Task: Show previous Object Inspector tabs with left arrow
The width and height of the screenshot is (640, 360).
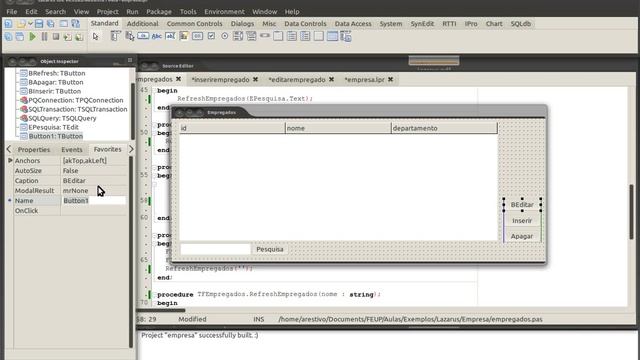Action: [9, 149]
